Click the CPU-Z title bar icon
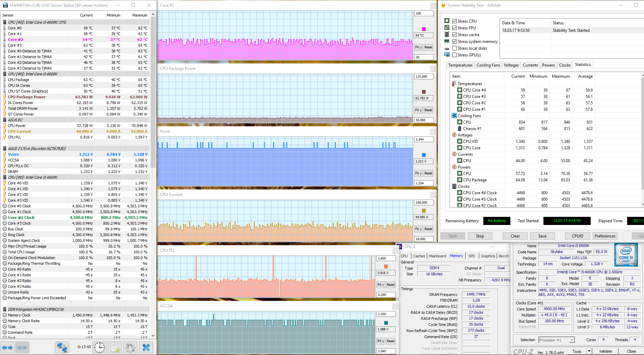 (400, 247)
